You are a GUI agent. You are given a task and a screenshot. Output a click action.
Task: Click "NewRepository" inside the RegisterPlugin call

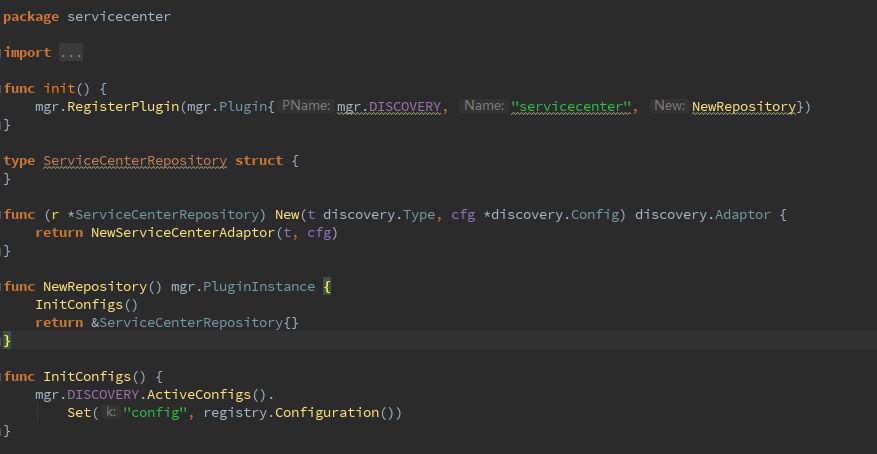coord(744,106)
